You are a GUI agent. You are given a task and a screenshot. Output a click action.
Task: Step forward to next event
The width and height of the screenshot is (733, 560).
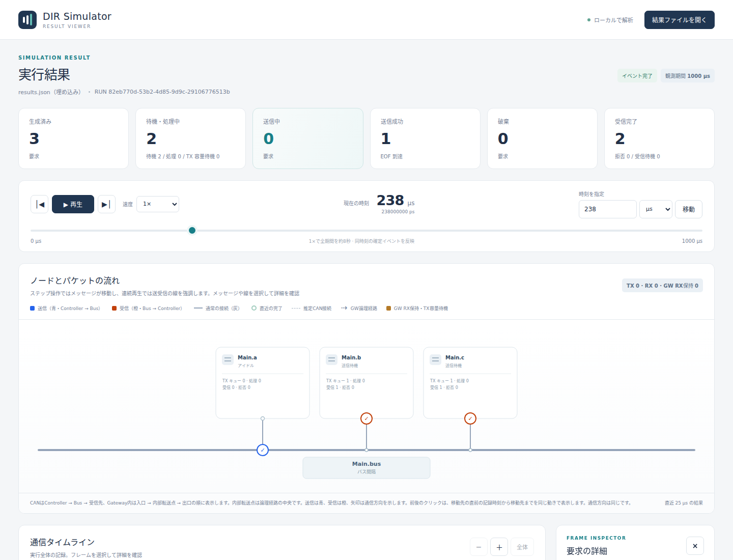[x=106, y=204]
